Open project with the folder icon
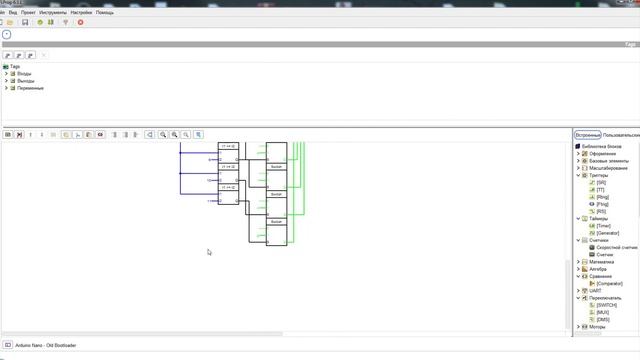 click(x=10, y=22)
